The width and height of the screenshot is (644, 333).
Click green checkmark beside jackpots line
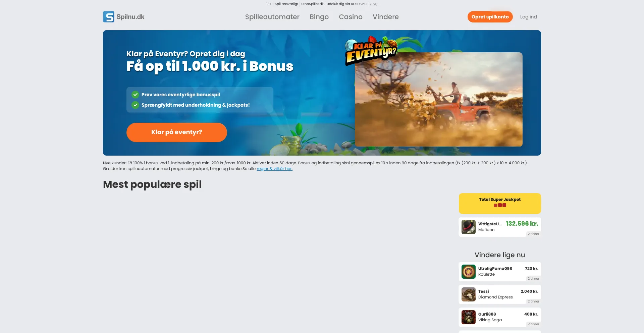click(135, 105)
